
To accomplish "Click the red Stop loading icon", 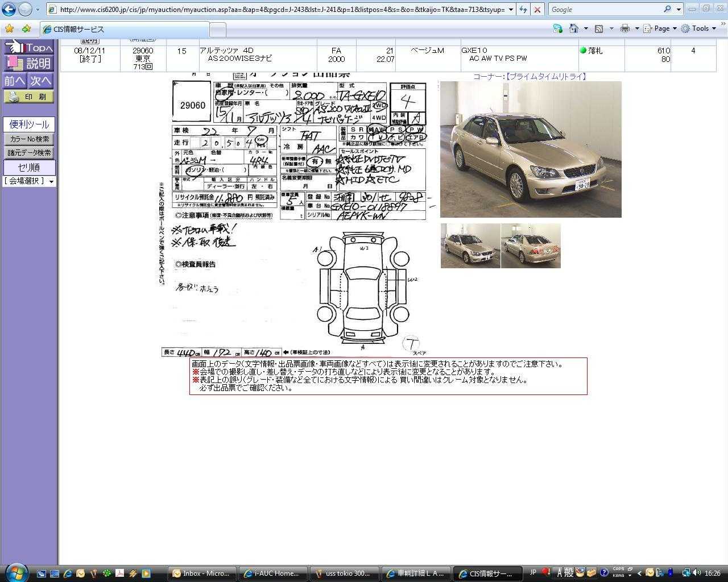I will coord(537,10).
